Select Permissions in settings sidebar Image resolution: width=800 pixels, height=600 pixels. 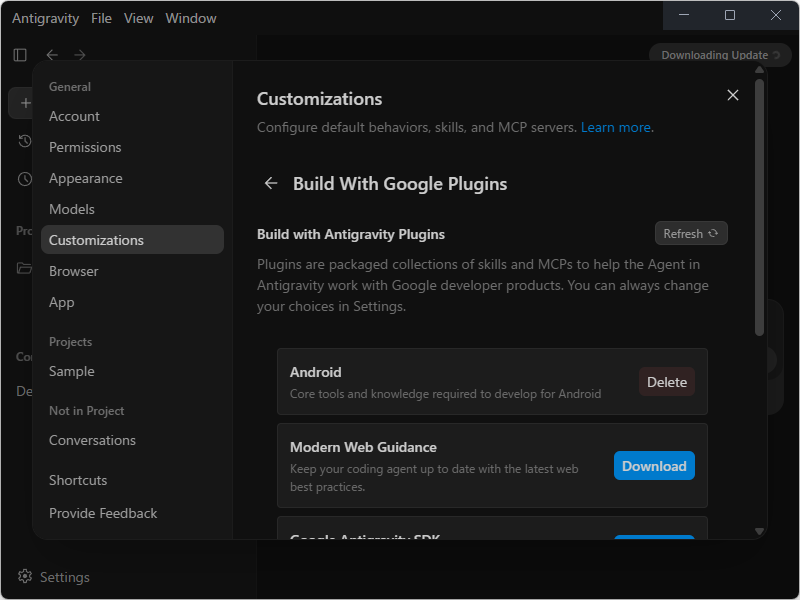[132, 147]
